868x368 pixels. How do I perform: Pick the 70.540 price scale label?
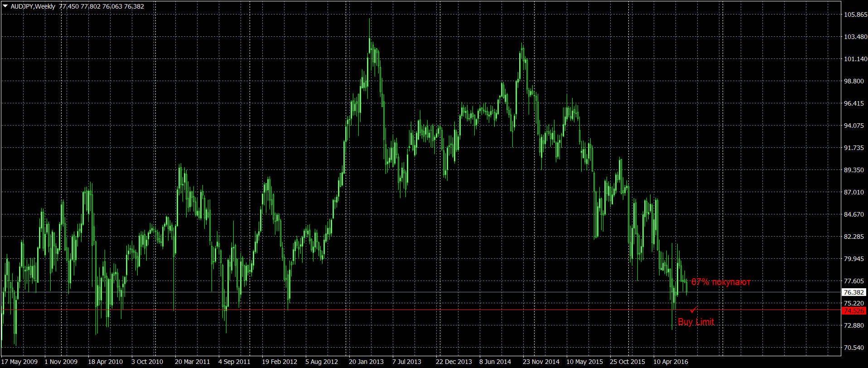tap(854, 348)
